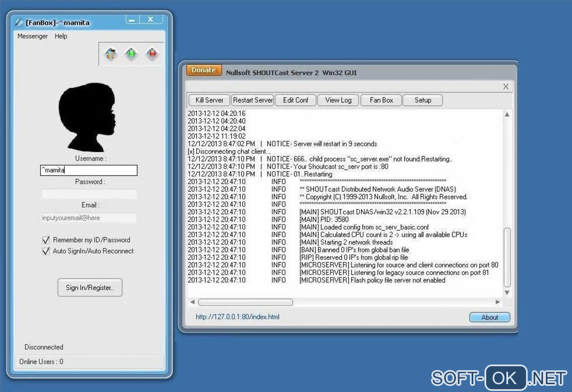572x392 pixels.
Task: Click log line "Loaded config from sc_serv_basic.conf"
Action: tap(375, 227)
